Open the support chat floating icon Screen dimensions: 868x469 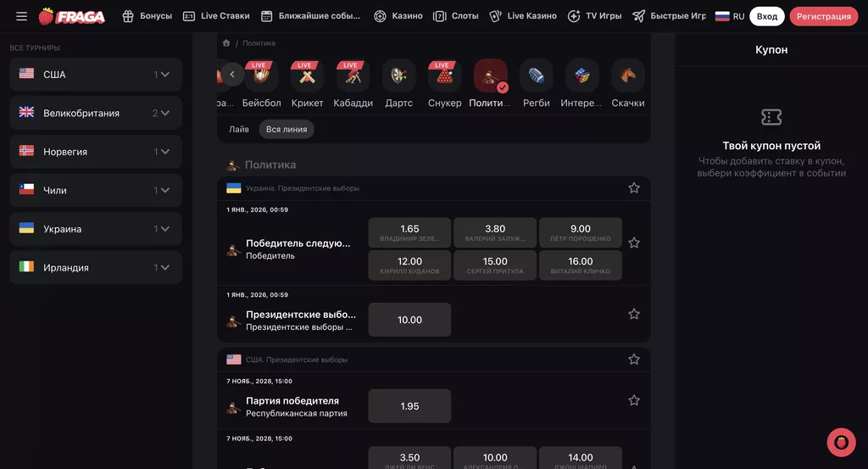coord(841,443)
